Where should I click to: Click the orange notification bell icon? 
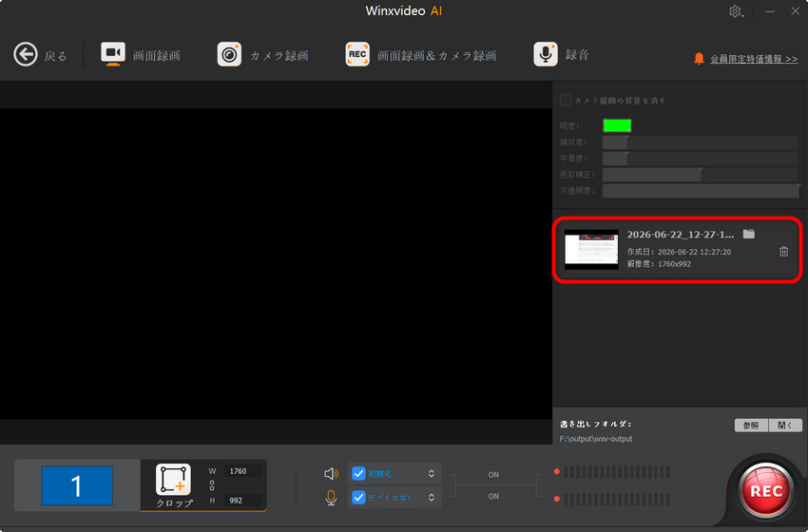699,59
